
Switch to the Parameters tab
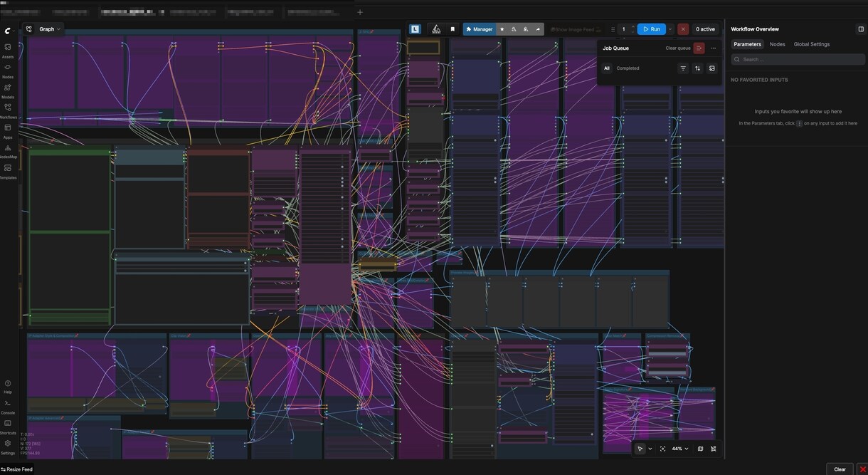pos(747,44)
